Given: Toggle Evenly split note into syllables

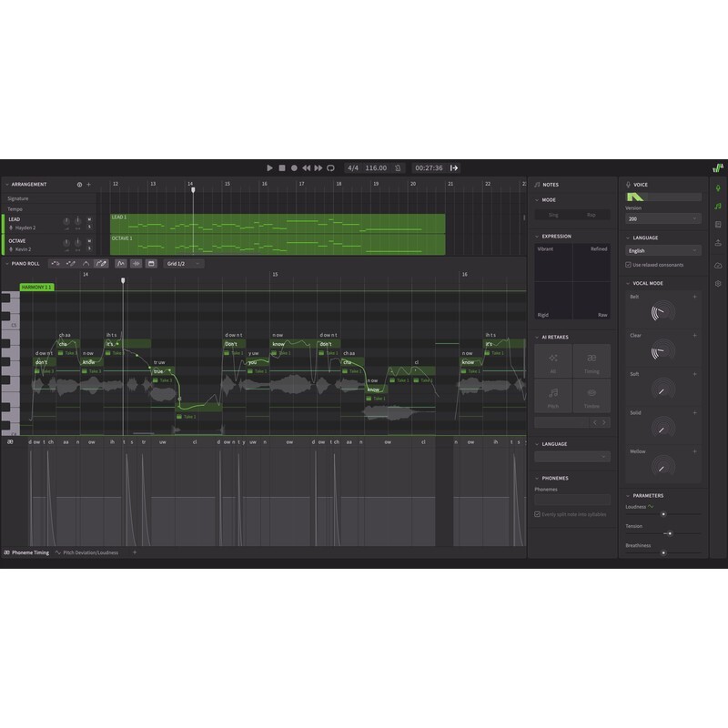Looking at the screenshot, I should (539, 514).
